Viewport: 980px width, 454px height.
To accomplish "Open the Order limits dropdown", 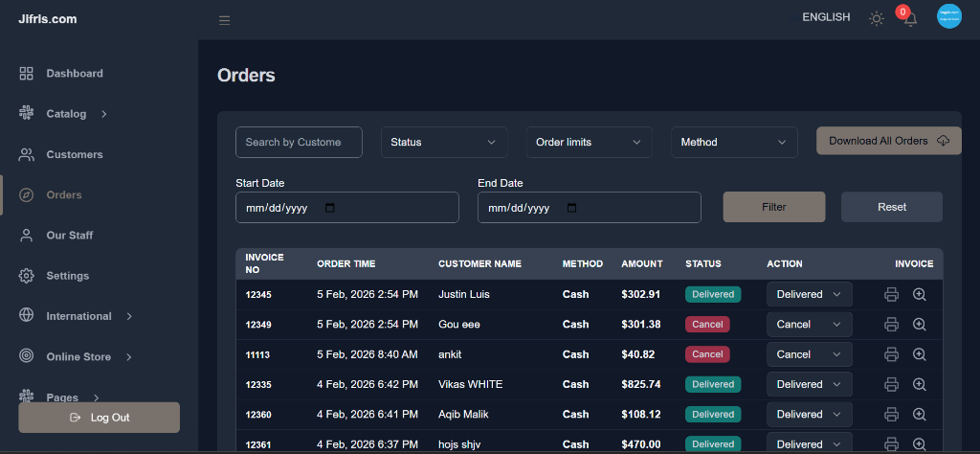I will [x=589, y=142].
